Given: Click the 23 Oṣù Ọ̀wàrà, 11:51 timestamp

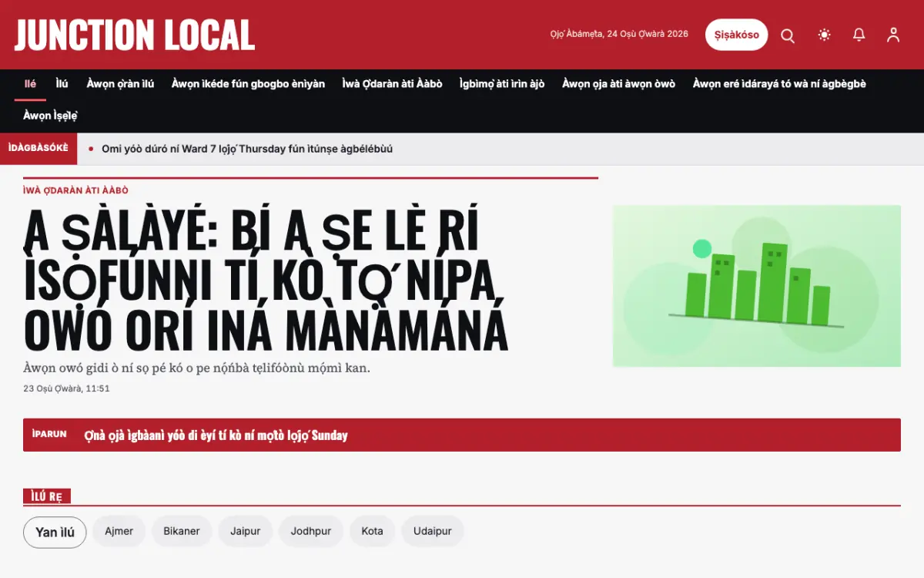Looking at the screenshot, I should 67,388.
